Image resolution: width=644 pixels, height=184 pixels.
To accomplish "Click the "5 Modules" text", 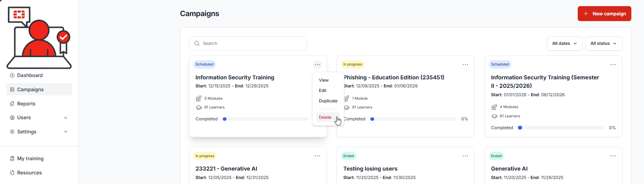I will (214, 99).
